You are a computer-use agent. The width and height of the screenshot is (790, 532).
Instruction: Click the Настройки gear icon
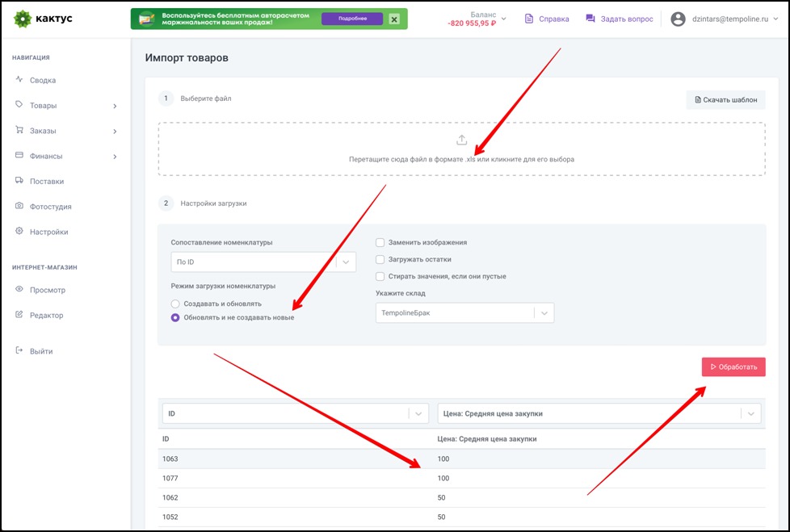[19, 232]
